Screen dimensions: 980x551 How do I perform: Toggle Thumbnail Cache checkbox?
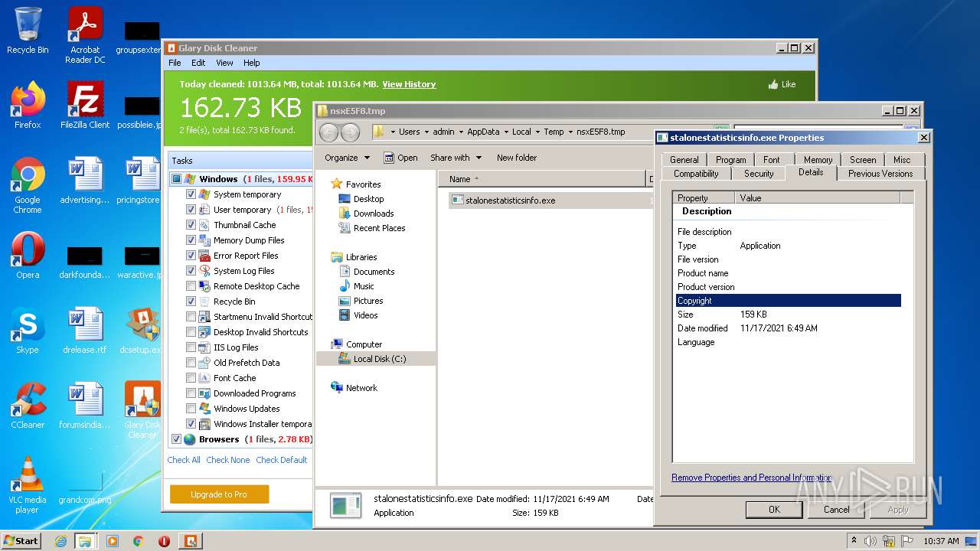[191, 225]
